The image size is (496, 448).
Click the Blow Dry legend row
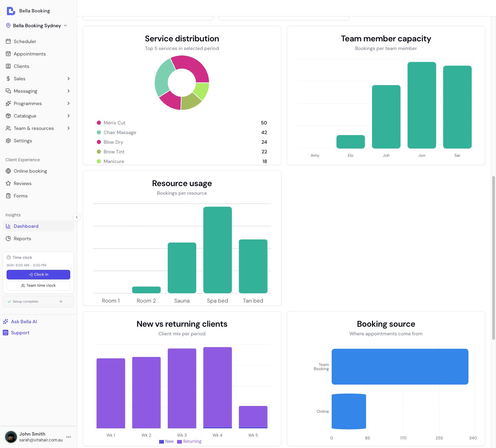[182, 142]
